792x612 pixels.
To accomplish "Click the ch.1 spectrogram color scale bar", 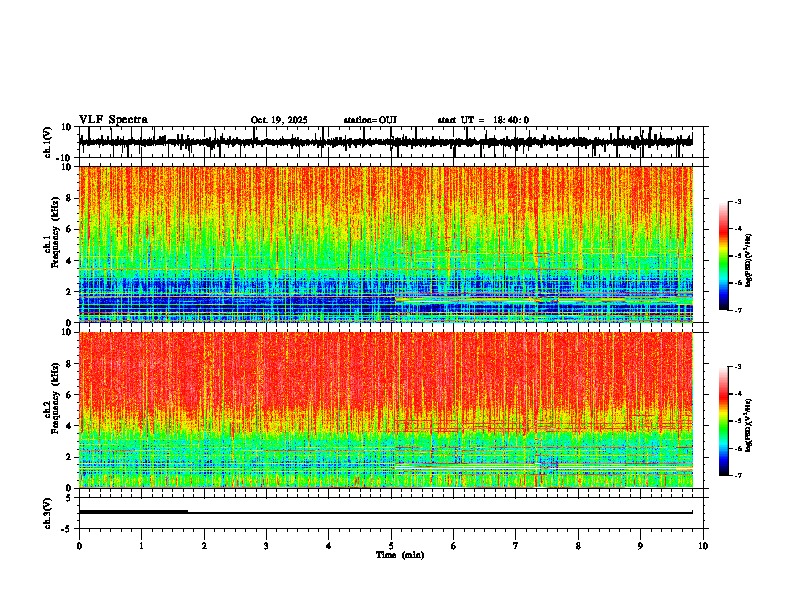I will 724,256.
